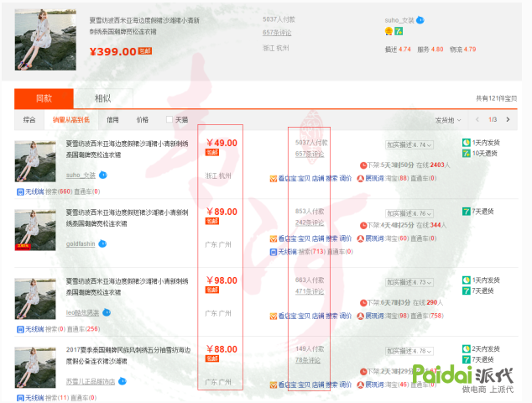The width and height of the screenshot is (532, 403).
Task: Click Wangwang chat icon beside 苏雪儿正品服饰店
Action: tap(123, 381)
